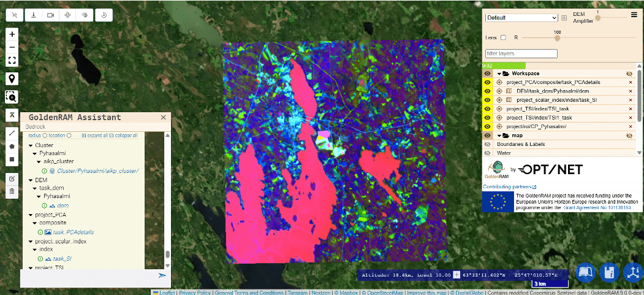Click the zoom in plus button
The width and height of the screenshot is (644, 295).
[x=12, y=34]
